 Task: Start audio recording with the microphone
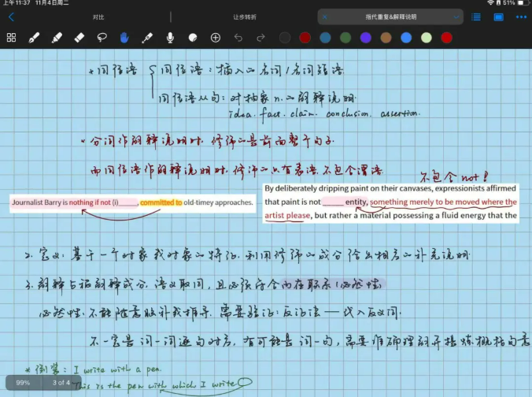[170, 37]
